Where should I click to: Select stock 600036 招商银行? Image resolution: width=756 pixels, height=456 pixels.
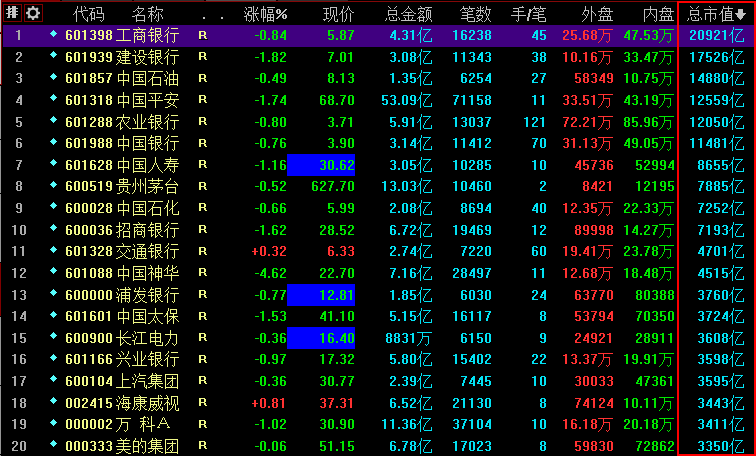click(122, 230)
